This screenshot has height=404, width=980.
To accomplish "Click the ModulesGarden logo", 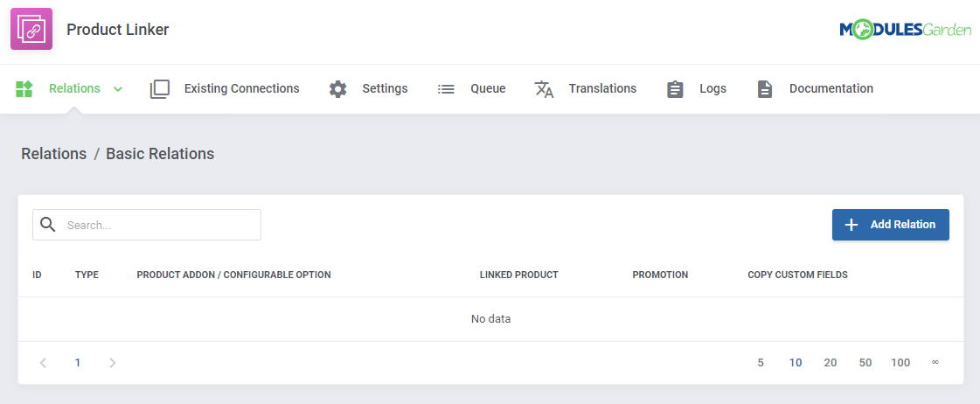I will click(905, 29).
